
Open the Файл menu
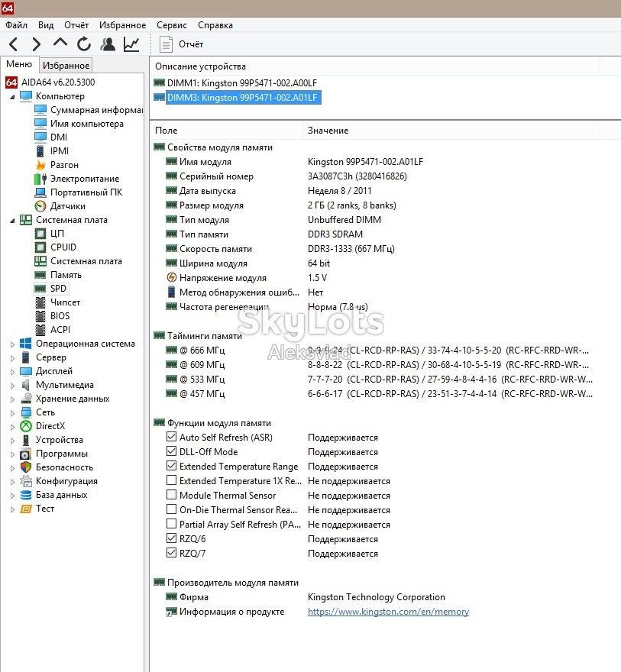16,25
